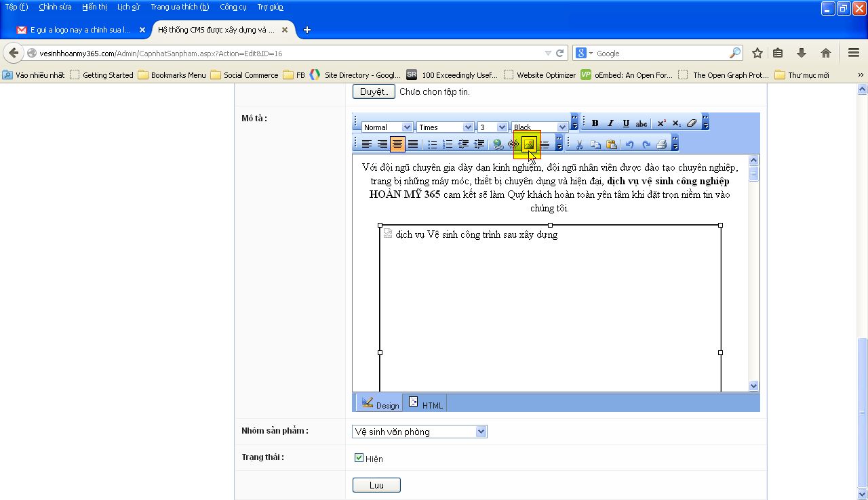
Task: Copy the selection in the editor toolbar
Action: (x=595, y=144)
